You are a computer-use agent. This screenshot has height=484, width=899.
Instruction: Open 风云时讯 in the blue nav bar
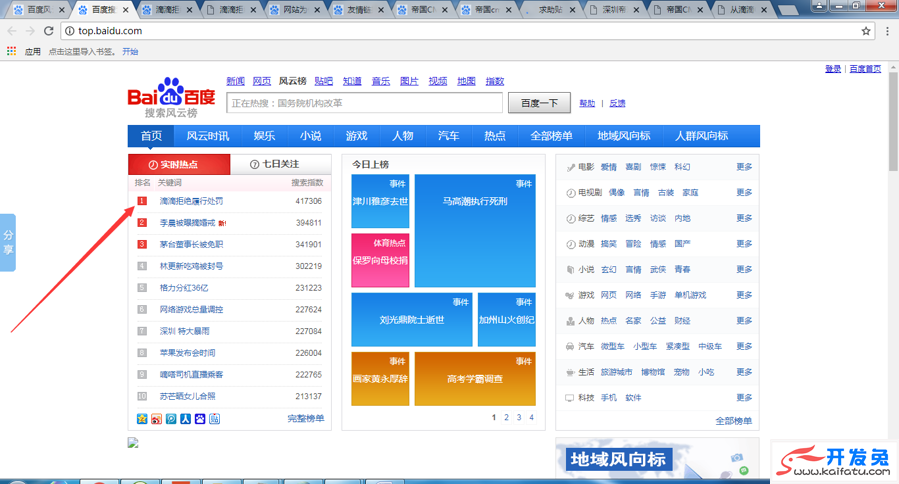point(208,136)
